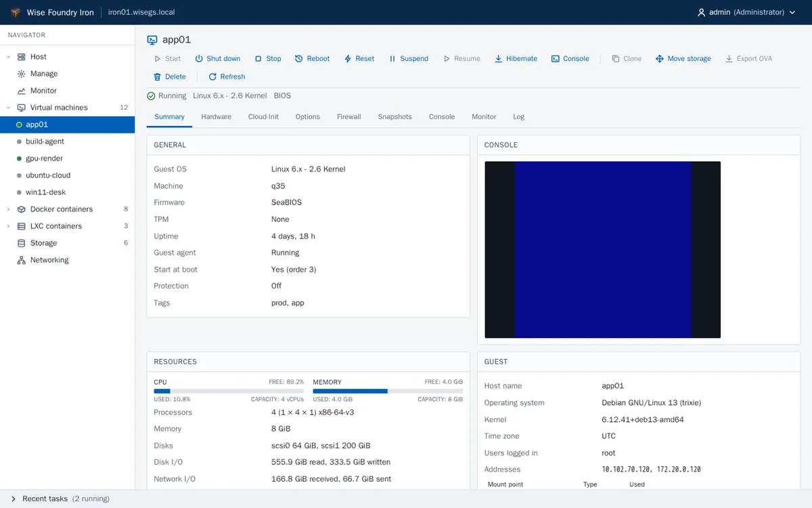
Task: Click the LXC containers icon
Action: pos(22,226)
